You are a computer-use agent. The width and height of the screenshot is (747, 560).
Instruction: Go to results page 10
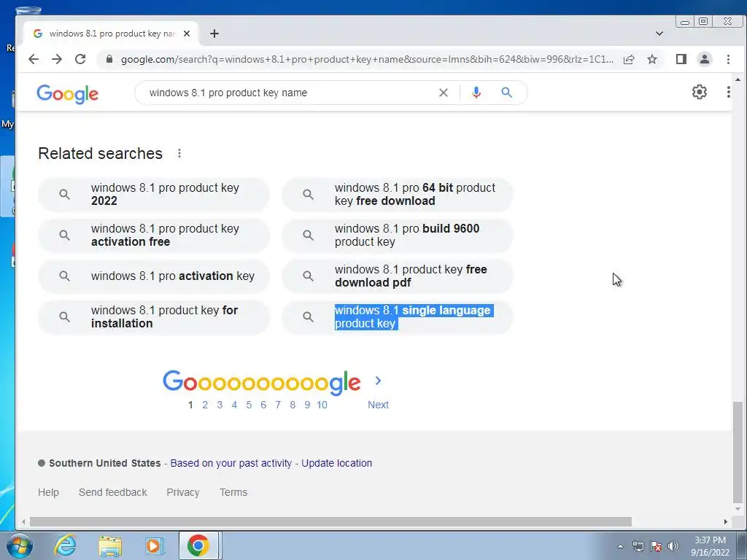[322, 405]
